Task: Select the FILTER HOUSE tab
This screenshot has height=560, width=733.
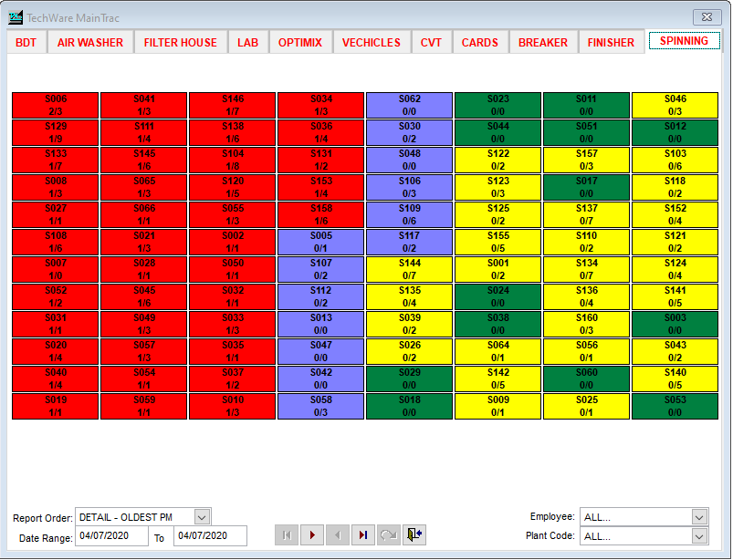Action: click(x=180, y=41)
